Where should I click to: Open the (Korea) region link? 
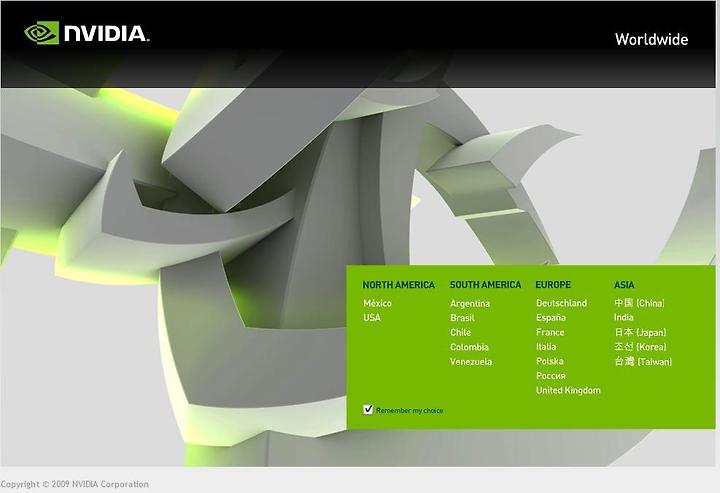(640, 347)
